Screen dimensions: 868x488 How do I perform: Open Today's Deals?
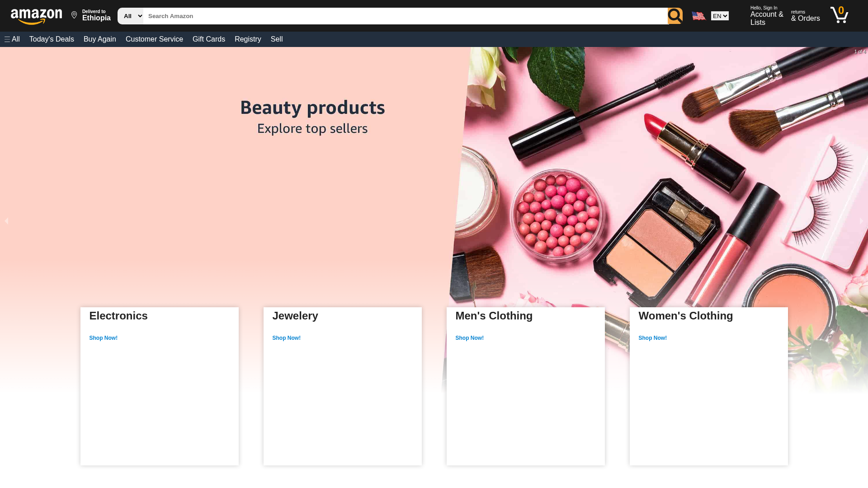[52, 39]
